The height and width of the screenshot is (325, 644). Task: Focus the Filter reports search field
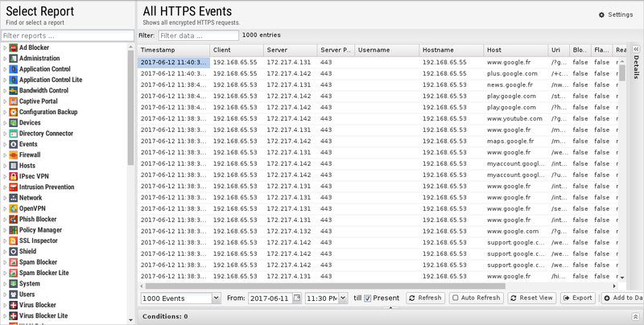(x=68, y=35)
